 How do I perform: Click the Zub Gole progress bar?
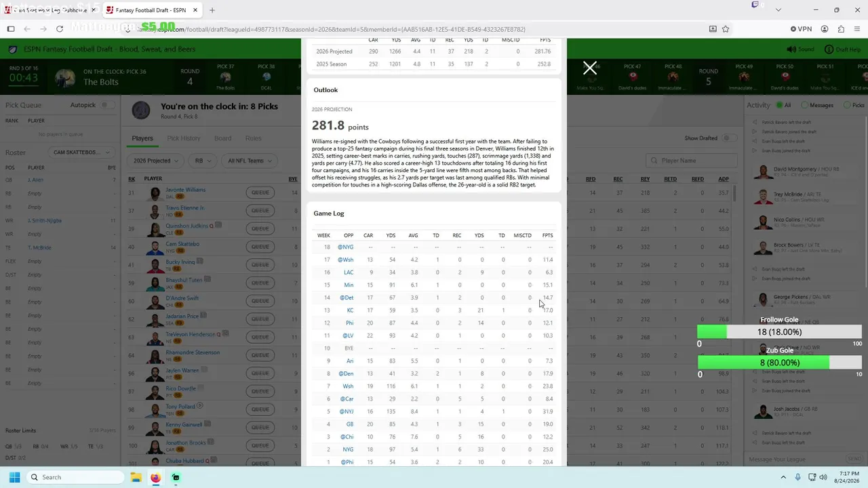[x=780, y=363]
